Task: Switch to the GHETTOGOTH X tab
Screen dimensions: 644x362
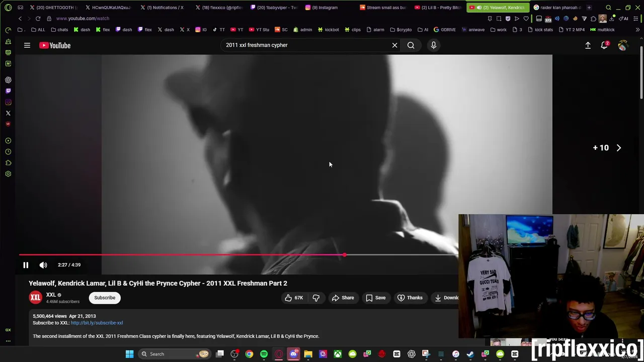Action: [53, 8]
